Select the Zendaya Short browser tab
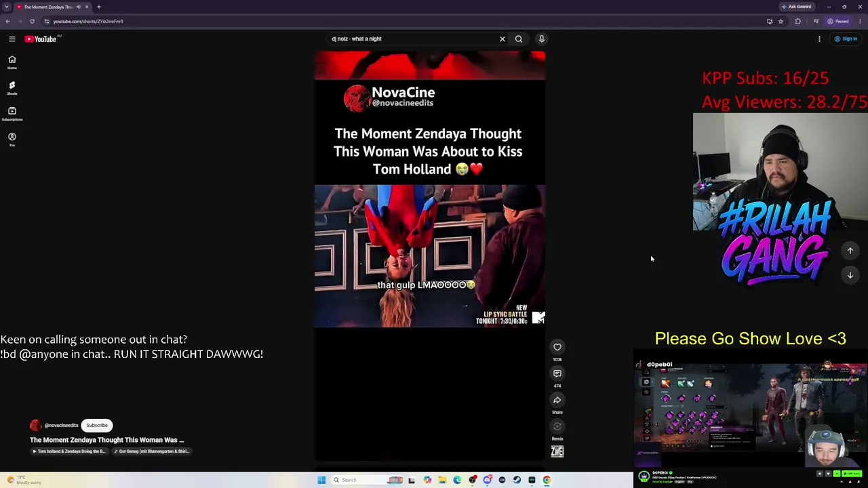This screenshot has height=488, width=868. (x=53, y=7)
